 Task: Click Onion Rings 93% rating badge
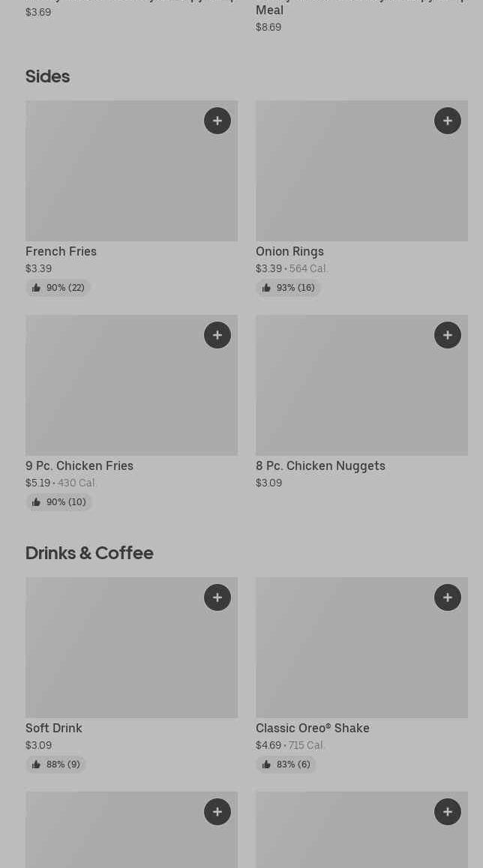coord(288,288)
